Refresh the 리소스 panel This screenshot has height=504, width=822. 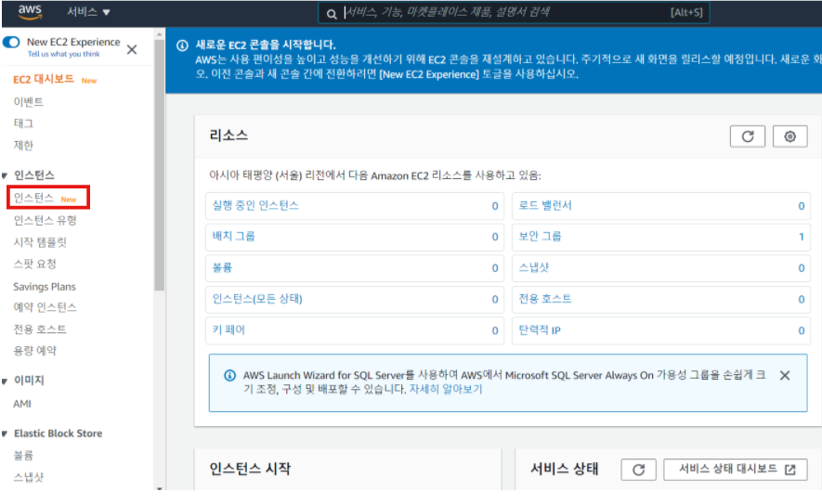747,136
